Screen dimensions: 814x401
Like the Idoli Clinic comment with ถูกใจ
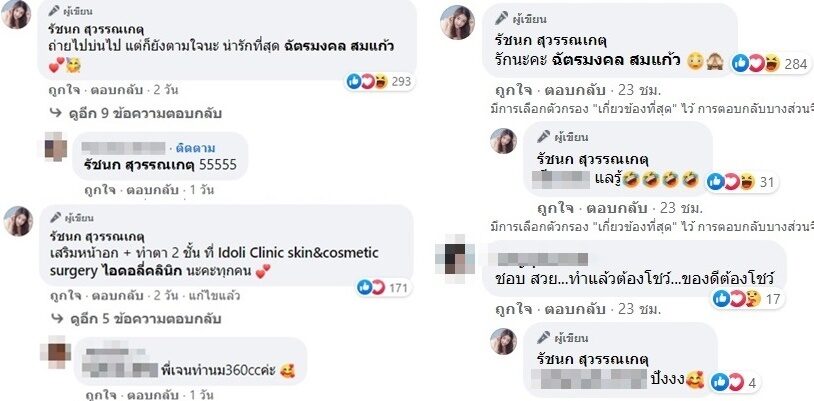[x=65, y=296]
